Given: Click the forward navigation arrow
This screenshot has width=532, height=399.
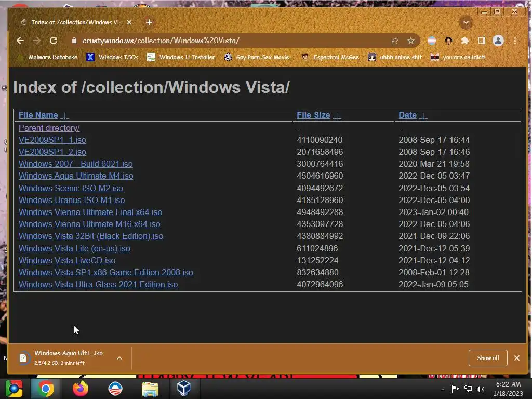Looking at the screenshot, I should tap(37, 41).
